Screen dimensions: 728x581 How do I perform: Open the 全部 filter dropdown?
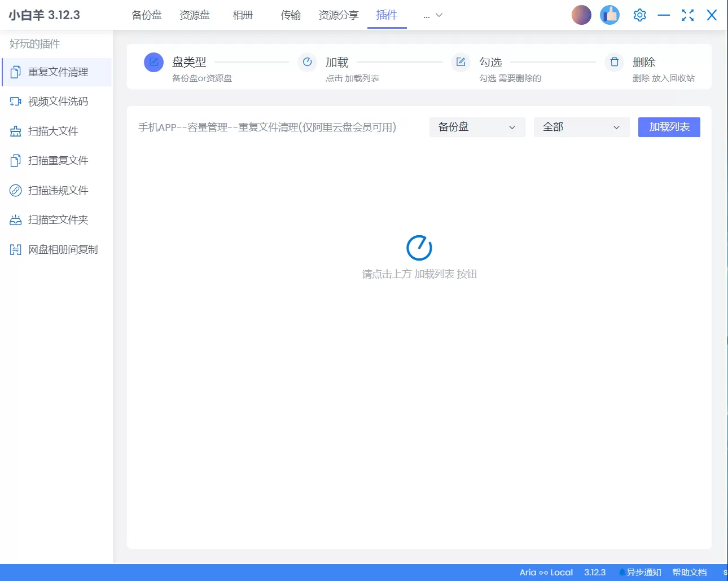[581, 127]
